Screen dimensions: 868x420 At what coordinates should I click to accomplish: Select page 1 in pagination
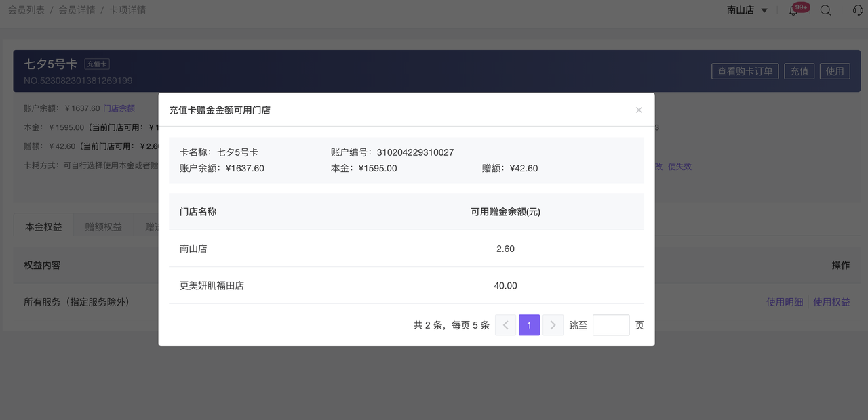click(530, 325)
